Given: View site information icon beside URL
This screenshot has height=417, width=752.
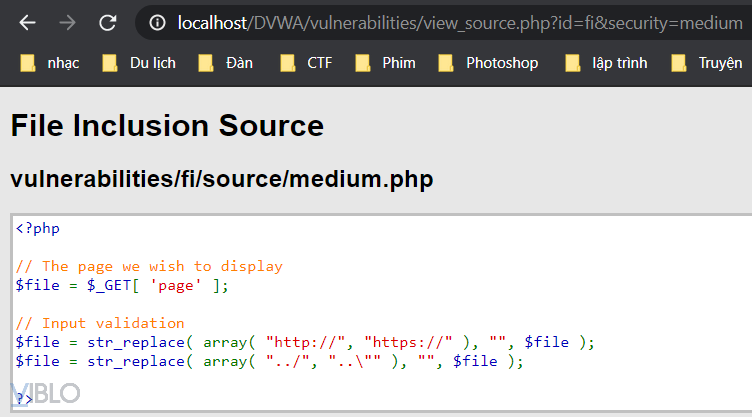Looking at the screenshot, I should coord(157,22).
